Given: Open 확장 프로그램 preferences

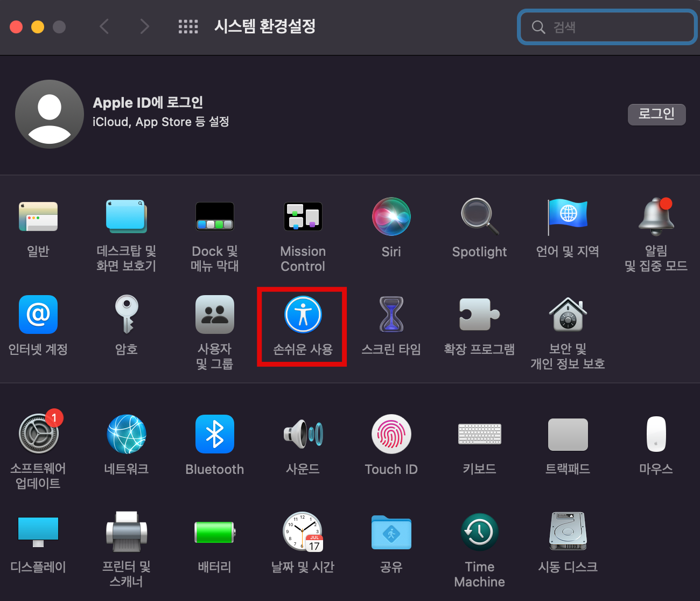Looking at the screenshot, I should point(479,315).
